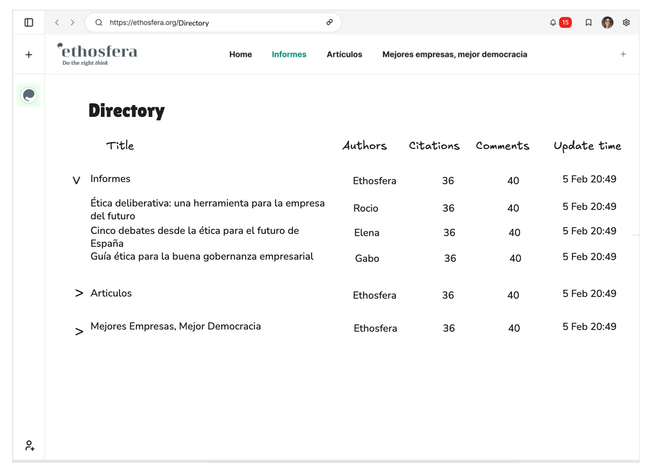Screen dimensions: 650x473
Task: Collapse the Informes directory section
Action: coord(76,181)
